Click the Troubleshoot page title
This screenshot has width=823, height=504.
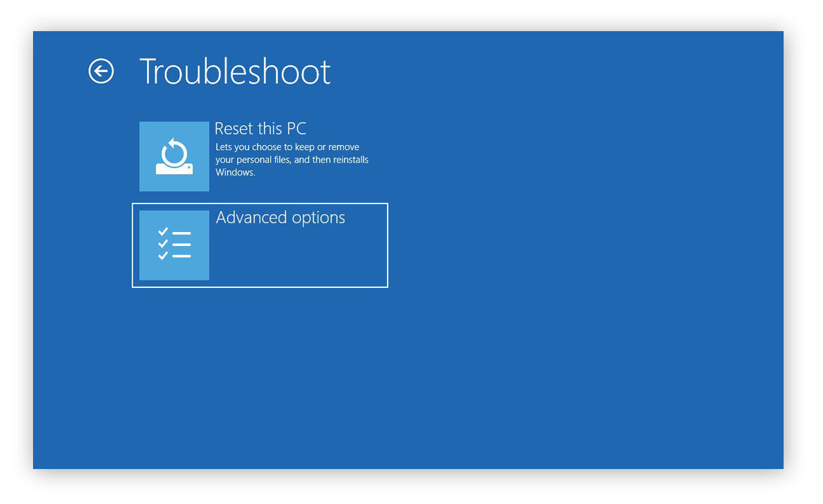(x=235, y=71)
